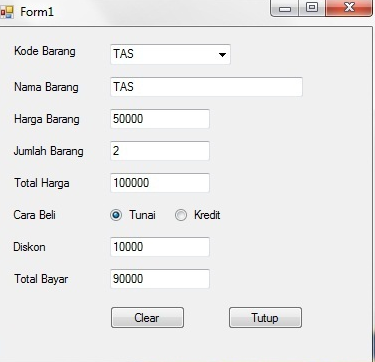This screenshot has width=375, height=362.
Task: Click the Total Bayar label
Action: (41, 279)
